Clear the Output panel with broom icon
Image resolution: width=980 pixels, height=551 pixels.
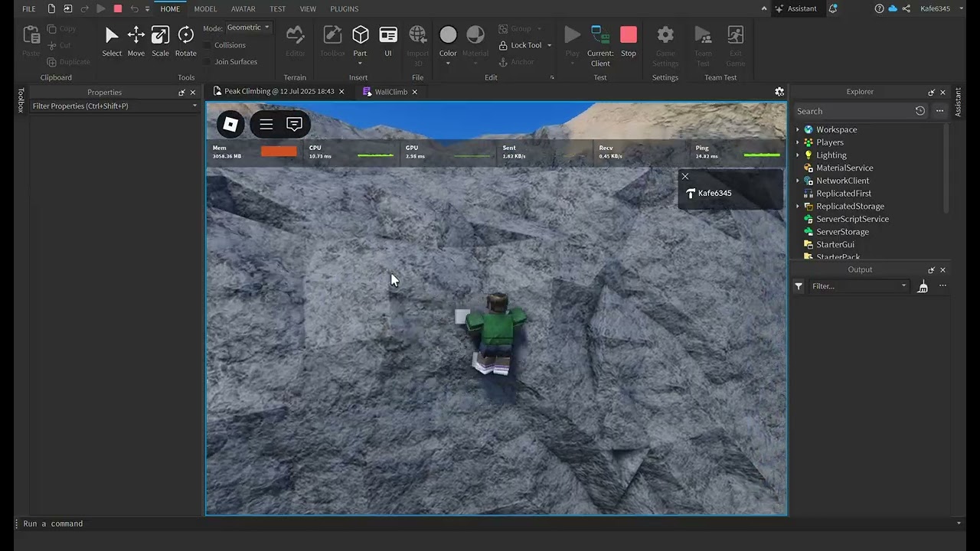[923, 286]
